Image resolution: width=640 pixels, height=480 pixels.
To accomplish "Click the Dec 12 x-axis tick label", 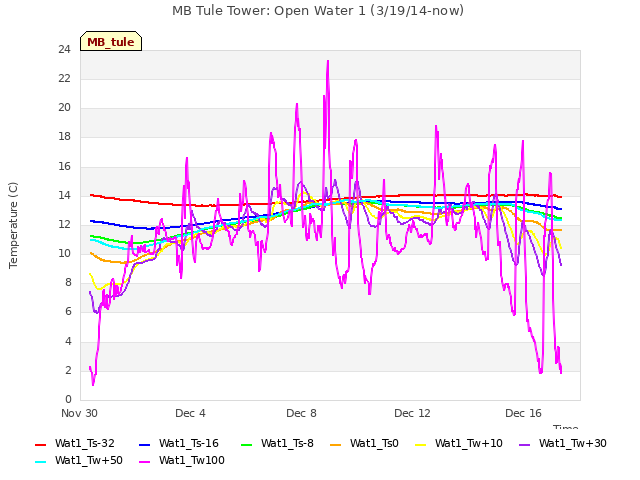I will tap(412, 413).
